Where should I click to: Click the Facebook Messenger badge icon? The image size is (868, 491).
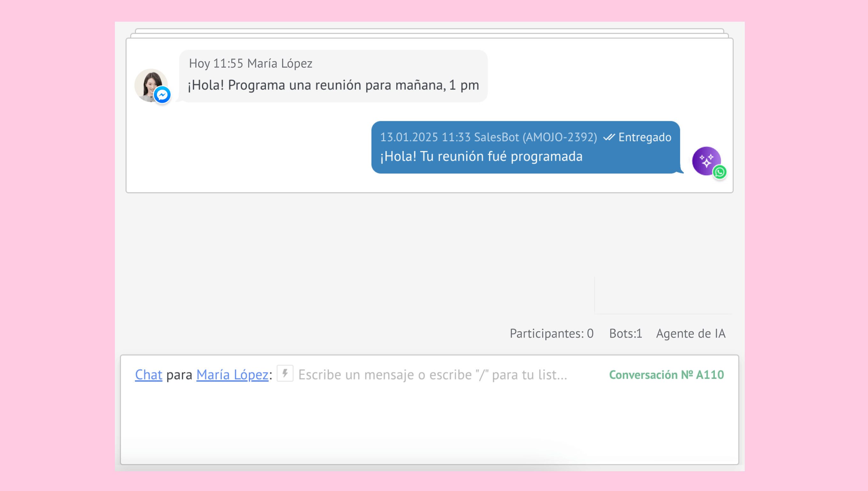click(x=162, y=95)
